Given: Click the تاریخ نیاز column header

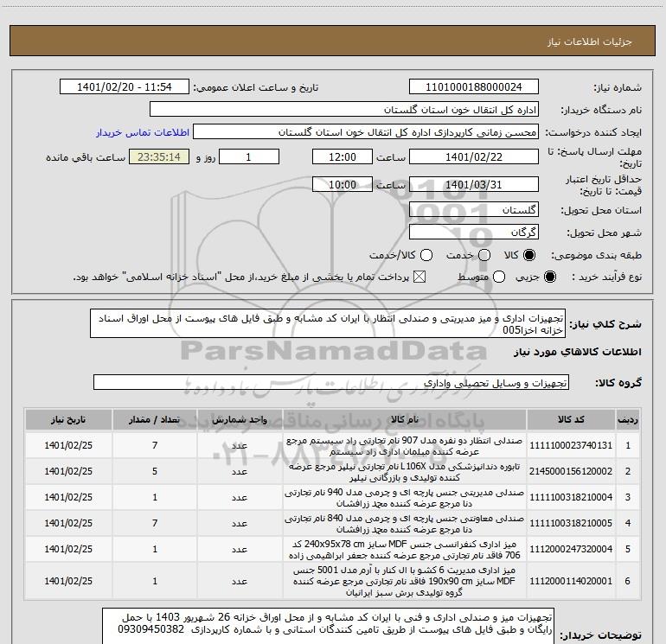Looking at the screenshot, I should pos(68,419).
